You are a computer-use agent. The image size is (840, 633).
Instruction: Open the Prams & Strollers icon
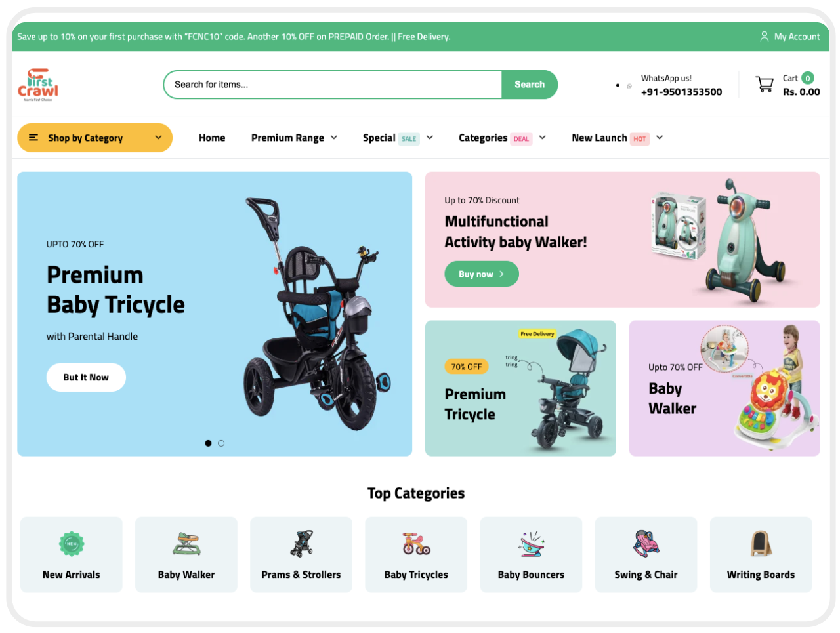(x=302, y=544)
